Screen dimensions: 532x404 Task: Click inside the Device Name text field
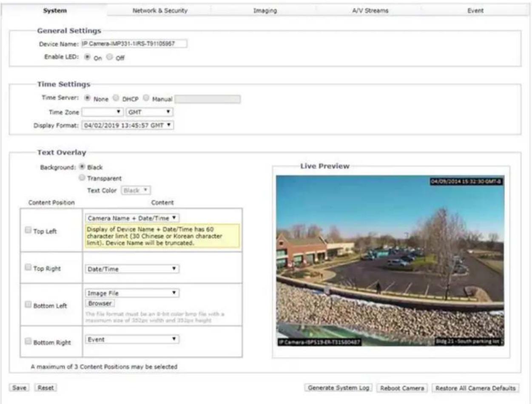tap(134, 44)
